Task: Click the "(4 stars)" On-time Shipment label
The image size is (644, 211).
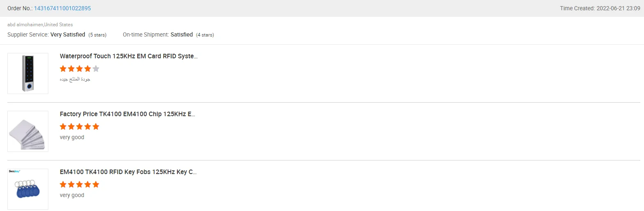Action: click(x=205, y=35)
